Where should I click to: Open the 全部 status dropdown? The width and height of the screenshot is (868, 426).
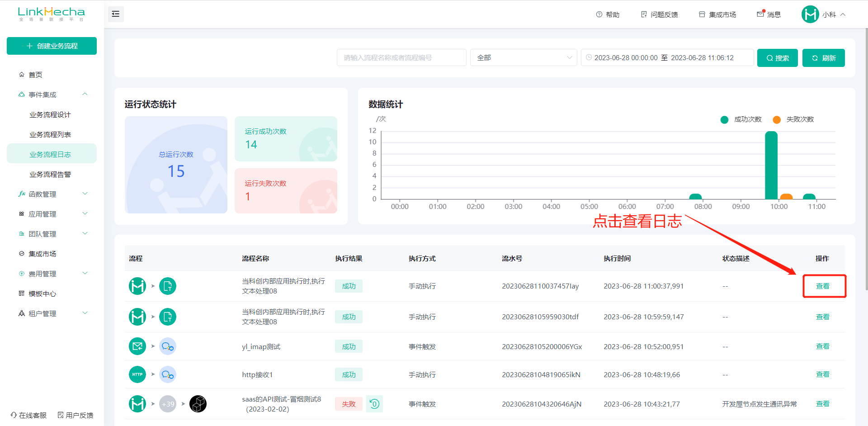pyautogui.click(x=524, y=57)
